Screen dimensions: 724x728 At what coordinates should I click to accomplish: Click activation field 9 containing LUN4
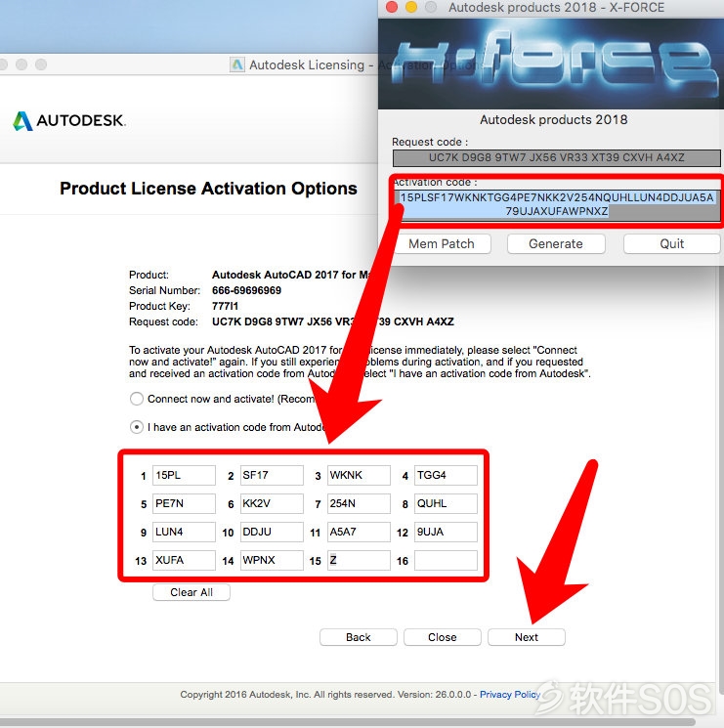184,532
